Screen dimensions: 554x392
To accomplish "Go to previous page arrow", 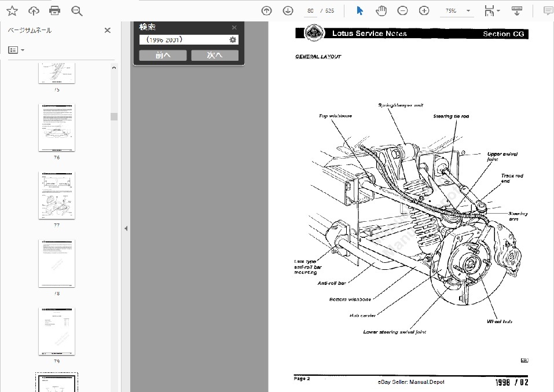I will click(266, 10).
